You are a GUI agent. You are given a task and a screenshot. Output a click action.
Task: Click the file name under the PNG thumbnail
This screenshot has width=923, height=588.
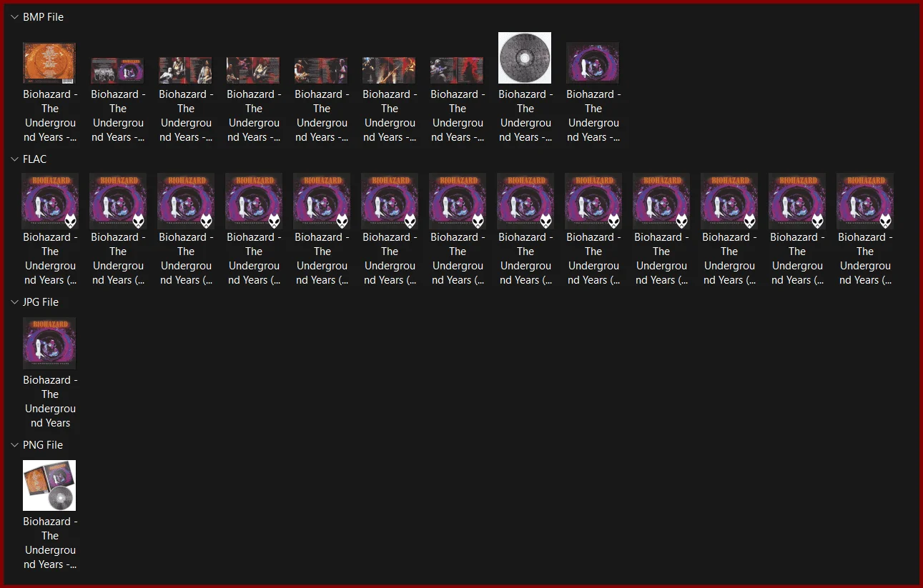[x=50, y=543]
